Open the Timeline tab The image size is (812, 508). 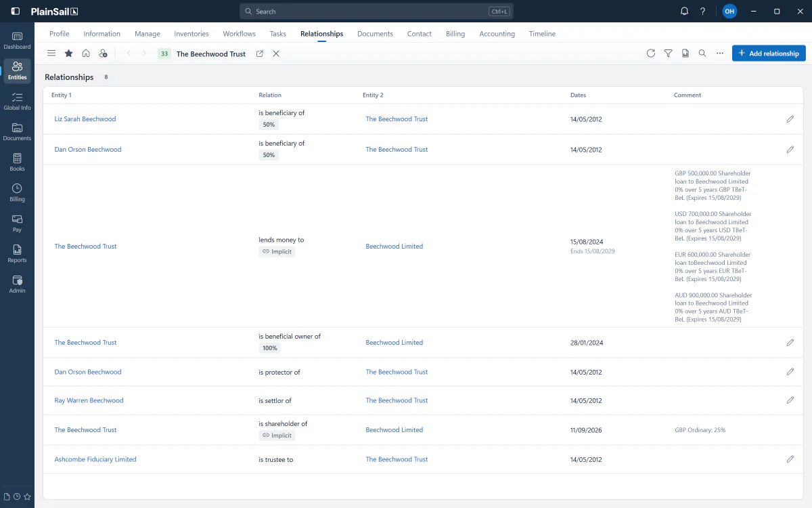click(542, 34)
